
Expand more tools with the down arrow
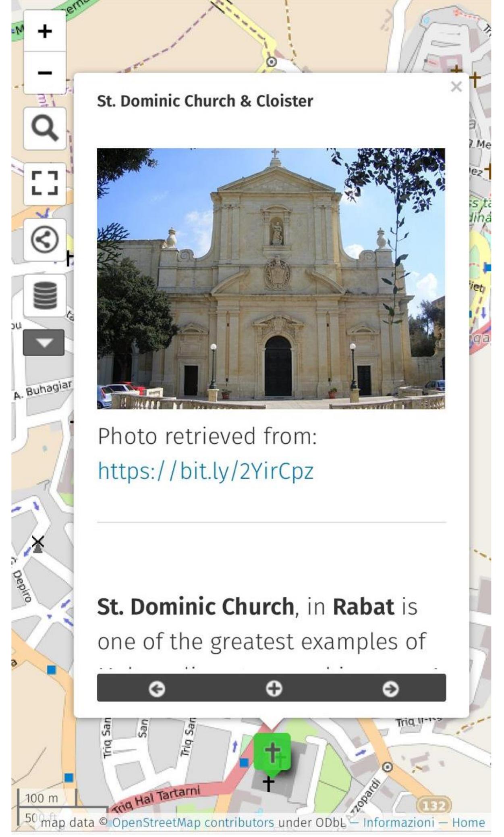[44, 343]
